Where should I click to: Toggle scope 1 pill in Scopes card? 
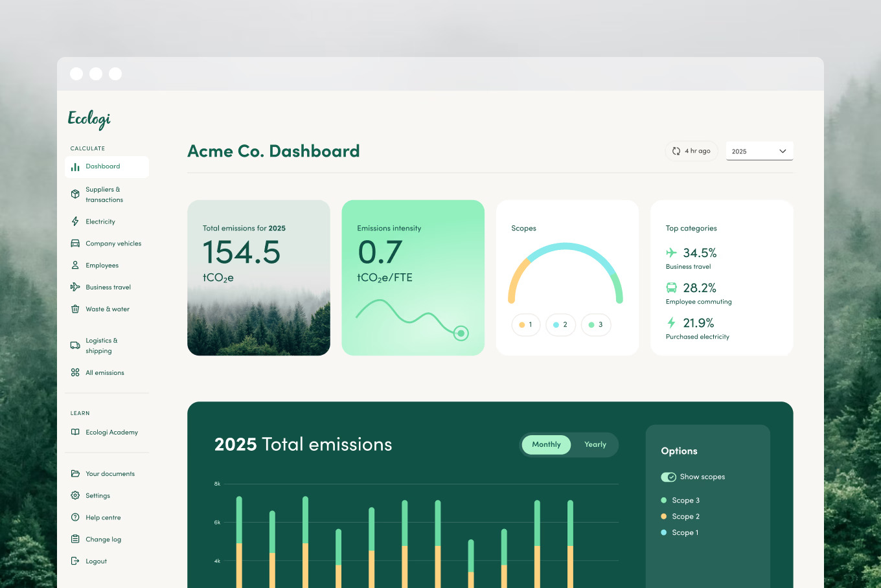(x=526, y=324)
